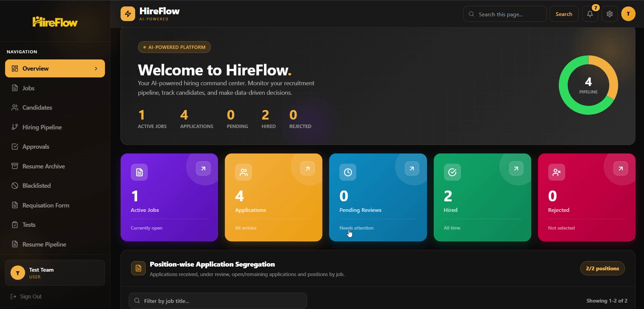The image size is (644, 309).
Task: Click the 2/2 positions badge
Action: 602,268
